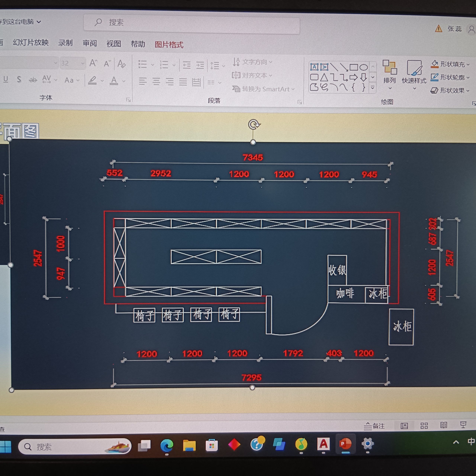Center align the paragraph text
The width and height of the screenshot is (476, 476).
point(156,81)
